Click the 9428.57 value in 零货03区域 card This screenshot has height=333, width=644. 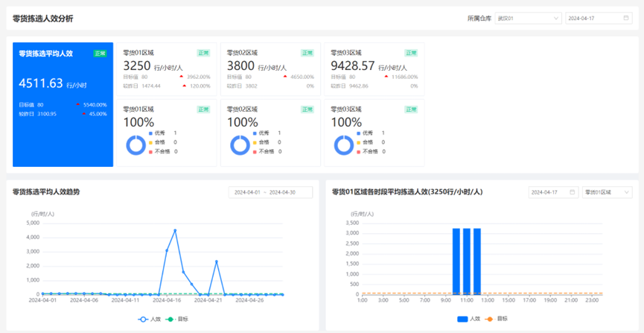pos(352,66)
